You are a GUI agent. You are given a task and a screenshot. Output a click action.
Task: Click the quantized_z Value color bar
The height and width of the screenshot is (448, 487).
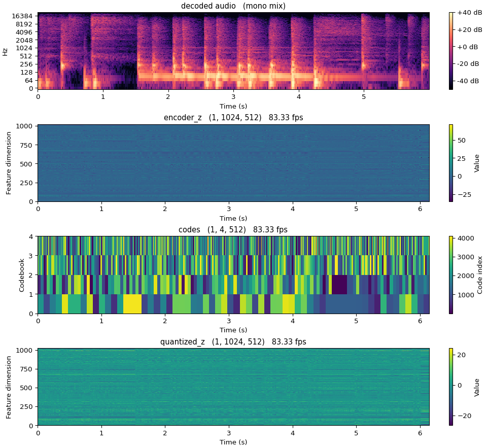[x=451, y=387]
